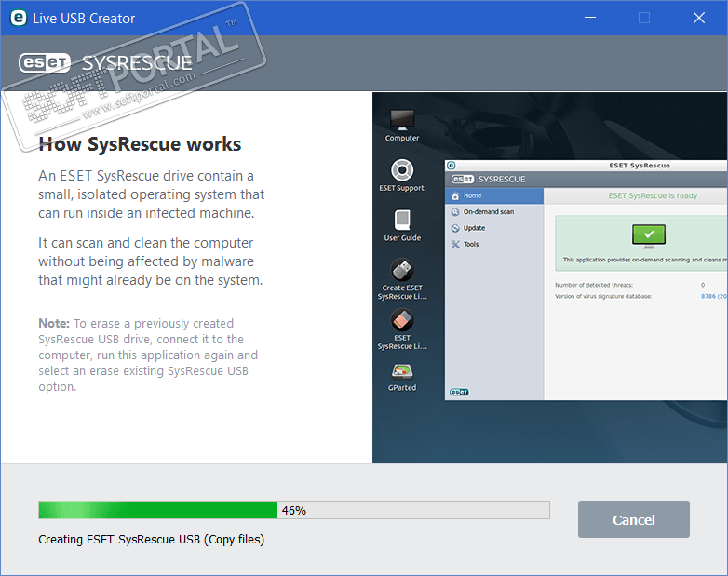Click ESET logo at preview sidebar bottom

pos(459,392)
